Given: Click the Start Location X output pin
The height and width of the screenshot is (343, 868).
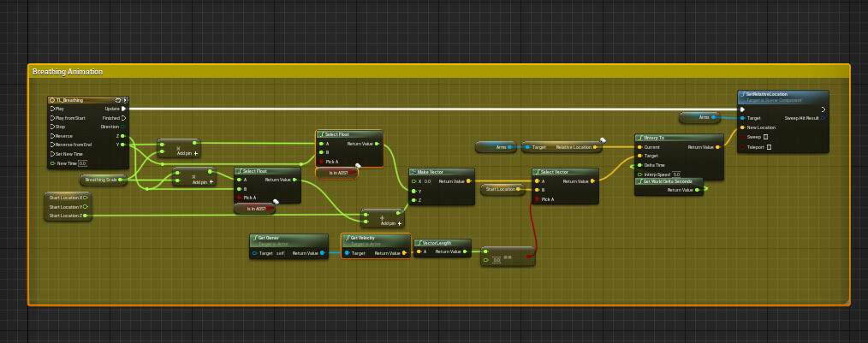Looking at the screenshot, I should 86,198.
